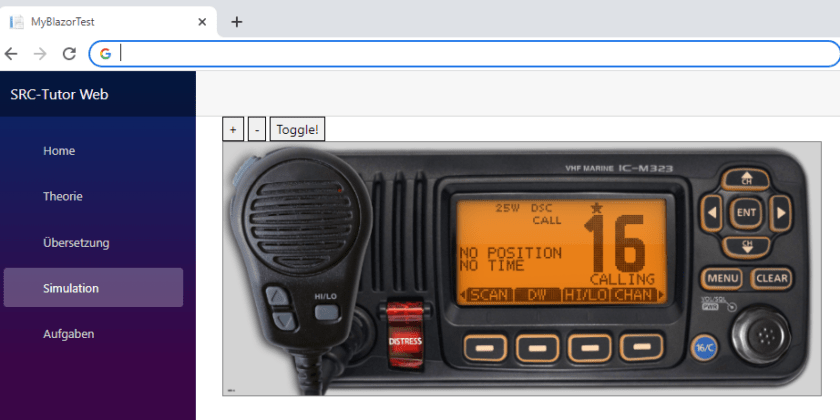
Task: Click the softkey under HI/LO
Action: [x=589, y=348]
